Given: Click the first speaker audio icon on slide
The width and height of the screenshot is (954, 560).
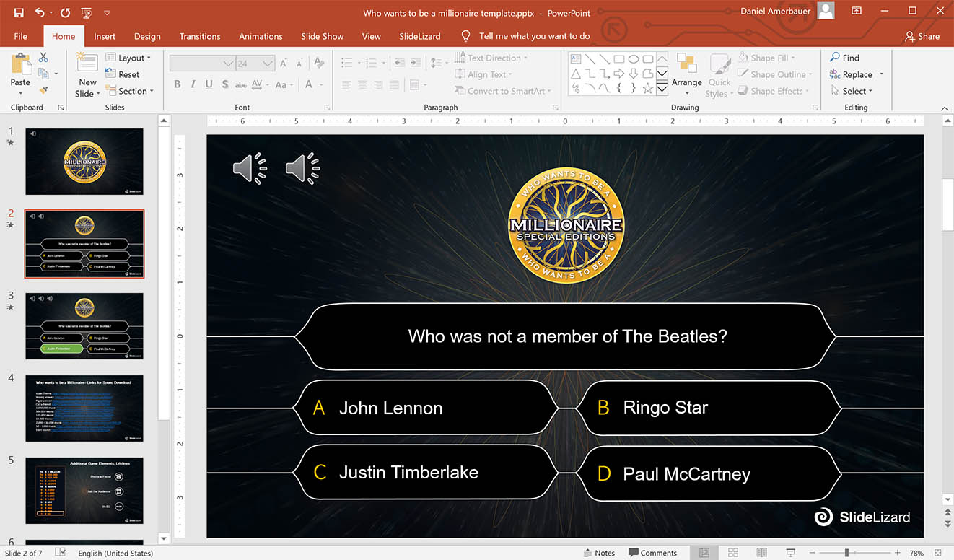Looking at the screenshot, I should [250, 169].
